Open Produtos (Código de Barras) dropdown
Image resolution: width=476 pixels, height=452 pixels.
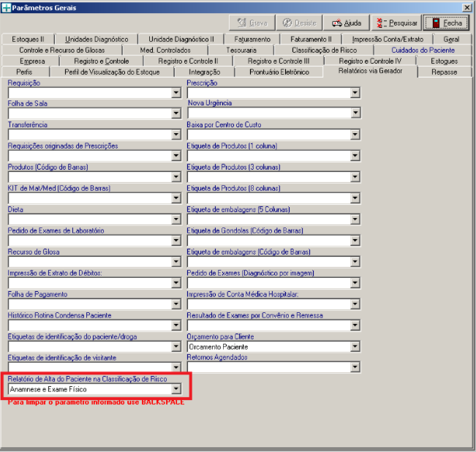175,177
